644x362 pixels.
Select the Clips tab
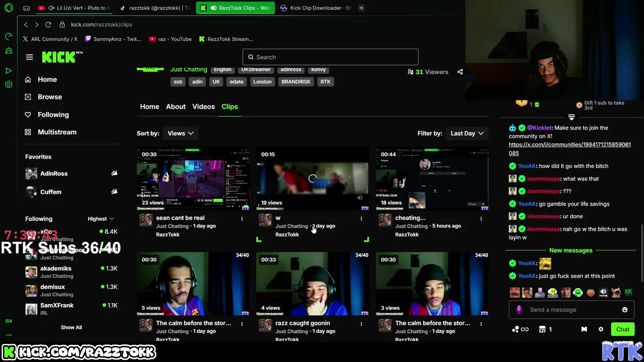[229, 107]
